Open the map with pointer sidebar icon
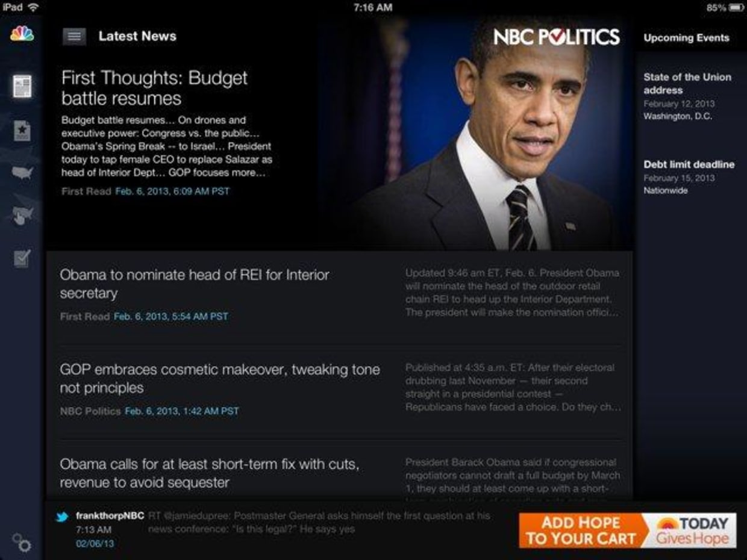Screen dimensions: 747x560 [22, 215]
